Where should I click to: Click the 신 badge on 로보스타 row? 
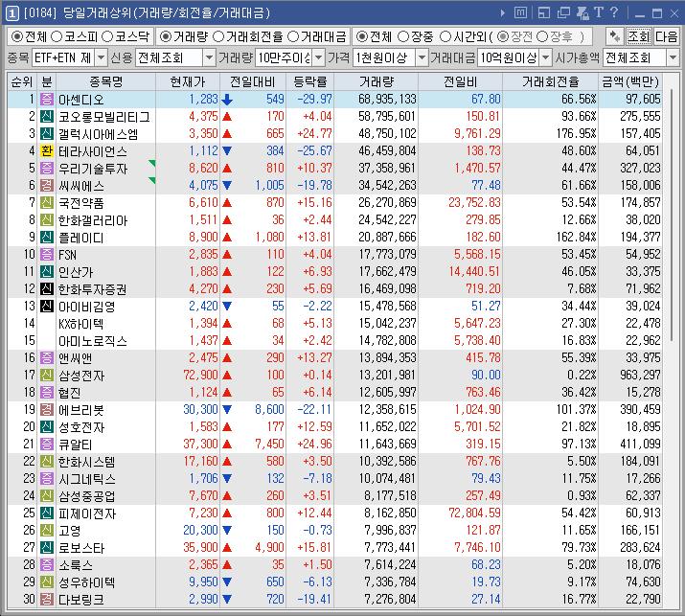[47, 547]
